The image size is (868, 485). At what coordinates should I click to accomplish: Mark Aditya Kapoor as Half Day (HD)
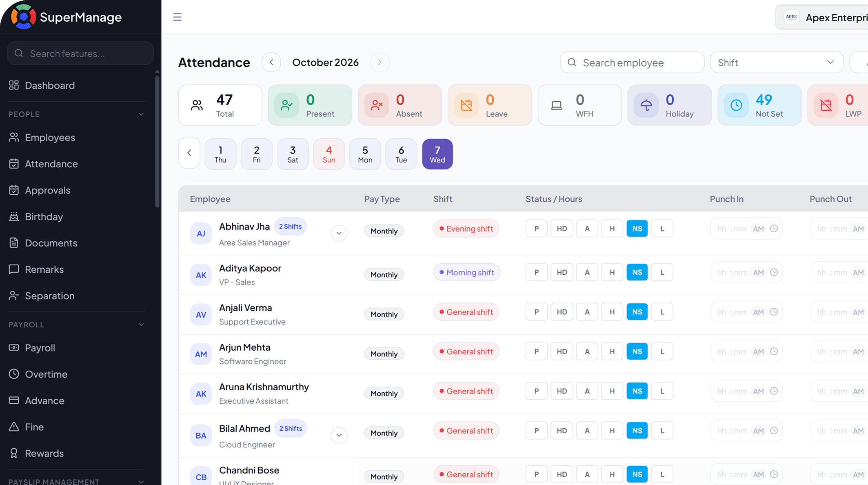(x=562, y=272)
